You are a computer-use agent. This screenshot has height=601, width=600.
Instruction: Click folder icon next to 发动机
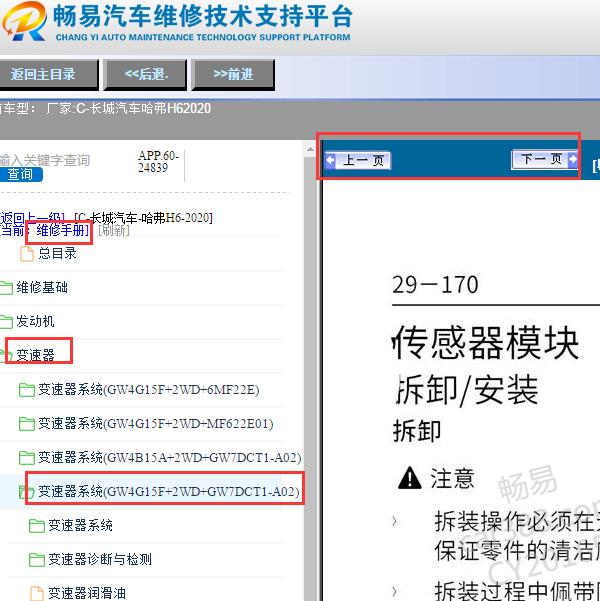[x=6, y=322]
